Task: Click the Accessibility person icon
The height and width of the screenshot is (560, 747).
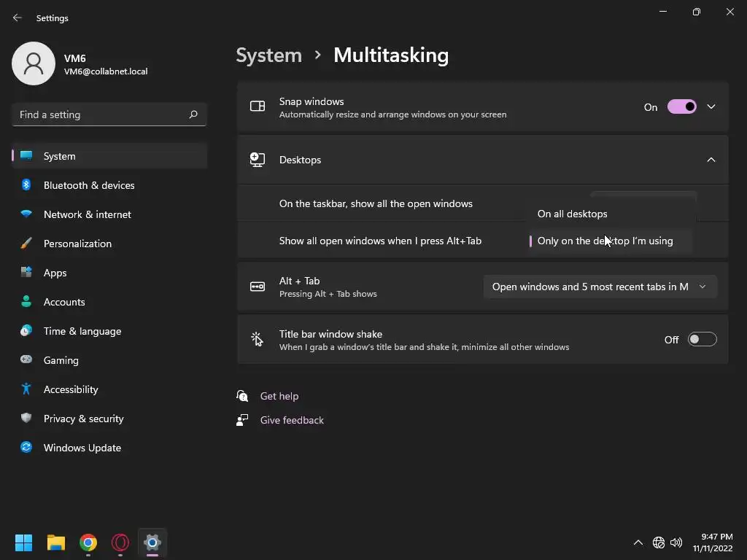Action: tap(26, 389)
